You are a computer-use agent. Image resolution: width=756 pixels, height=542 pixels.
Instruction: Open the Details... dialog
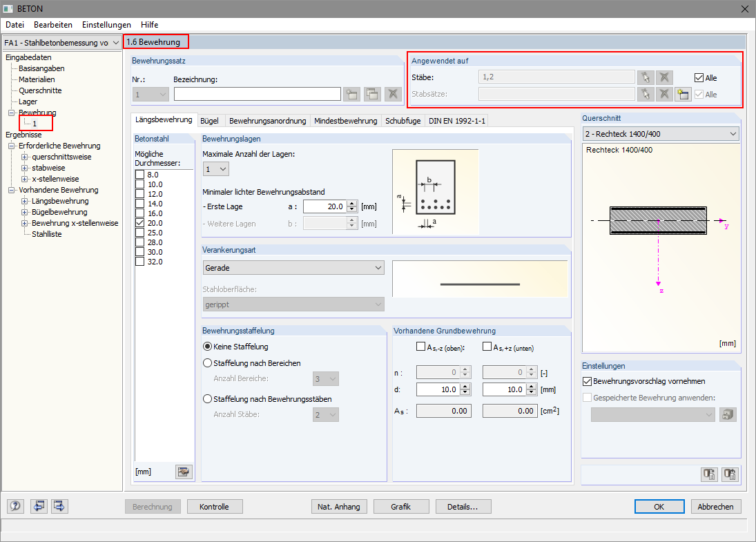point(463,507)
